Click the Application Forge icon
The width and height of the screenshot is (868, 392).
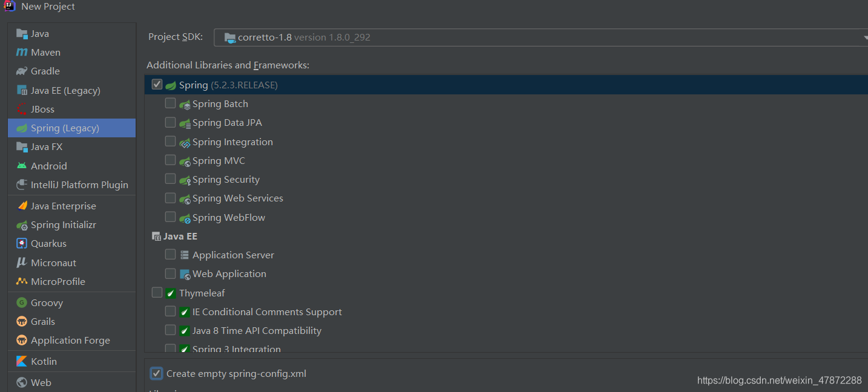[22, 341]
